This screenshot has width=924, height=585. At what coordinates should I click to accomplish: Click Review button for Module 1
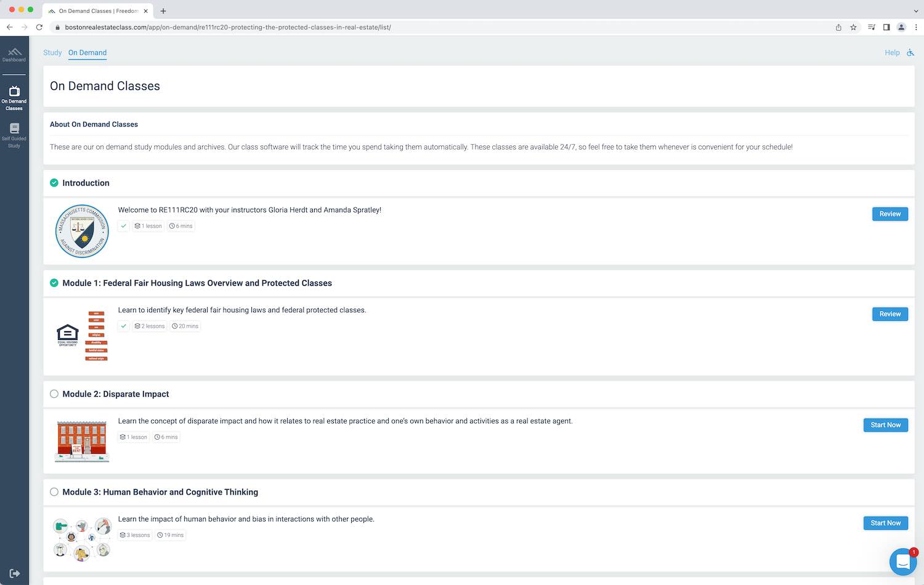pos(890,314)
